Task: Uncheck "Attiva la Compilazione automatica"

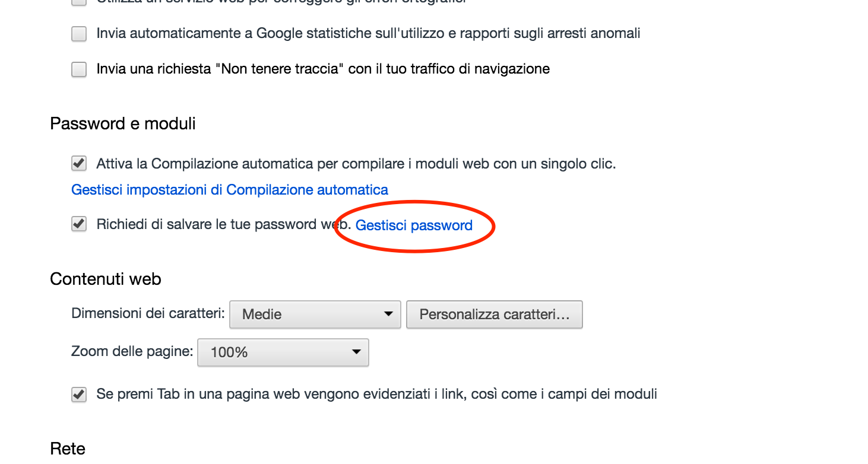Action: pos(78,163)
